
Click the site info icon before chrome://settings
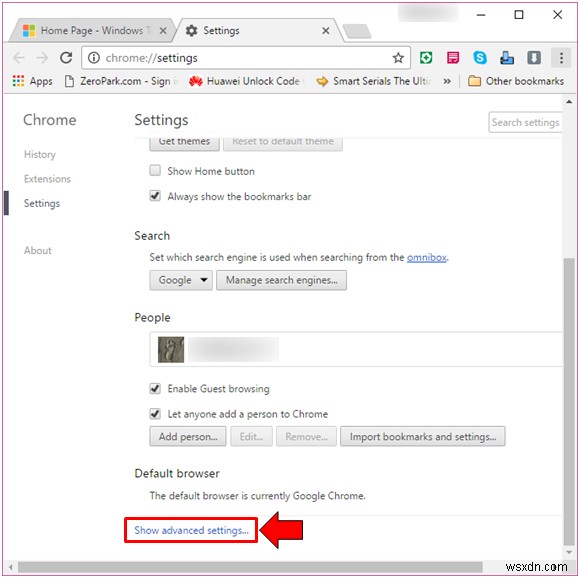[94, 58]
